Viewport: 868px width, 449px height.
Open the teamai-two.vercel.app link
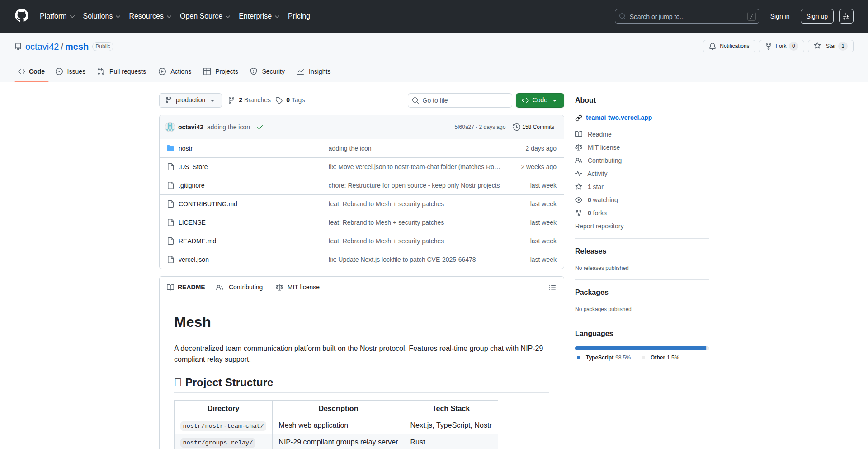pyautogui.click(x=618, y=118)
